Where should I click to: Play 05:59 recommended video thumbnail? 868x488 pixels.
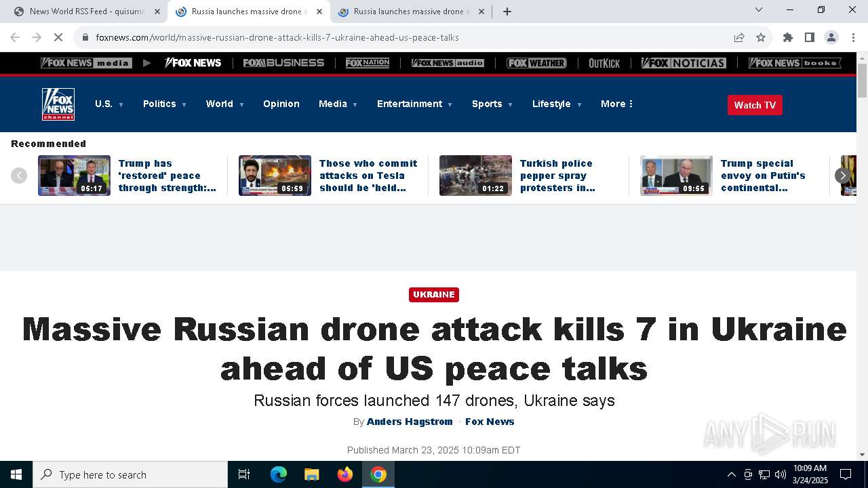(275, 176)
